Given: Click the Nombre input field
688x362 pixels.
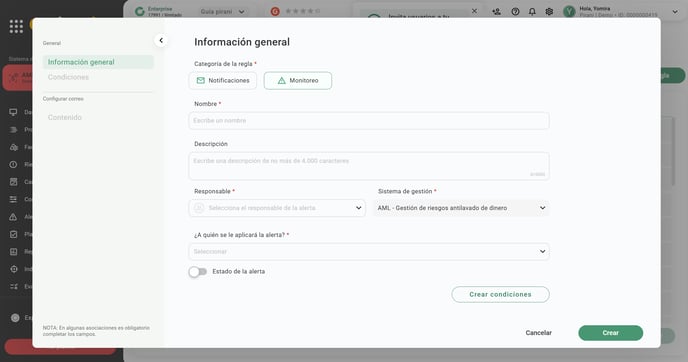Looking at the screenshot, I should (x=369, y=121).
